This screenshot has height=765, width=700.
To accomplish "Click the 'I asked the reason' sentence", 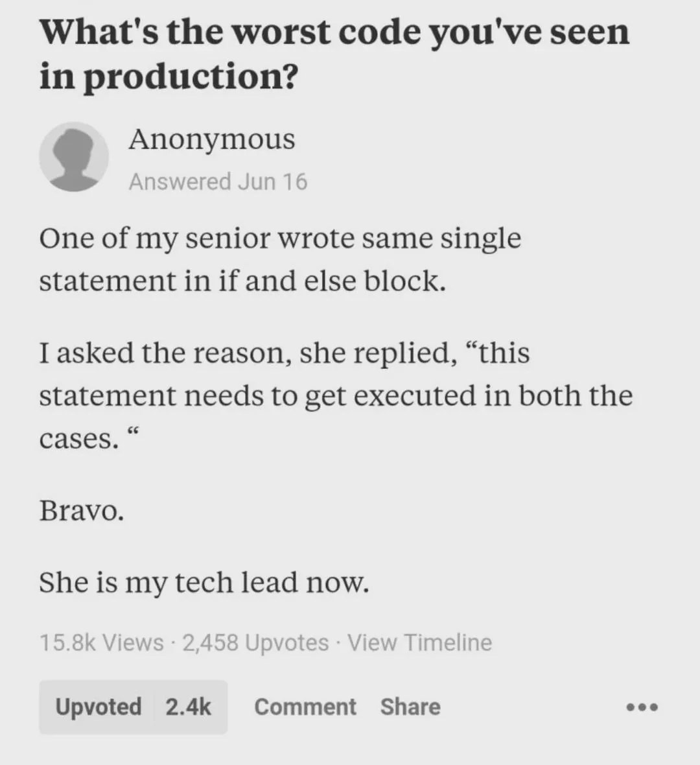I will pos(285,353).
